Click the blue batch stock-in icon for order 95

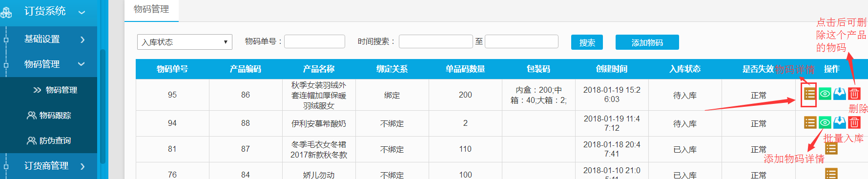pyautogui.click(x=839, y=94)
